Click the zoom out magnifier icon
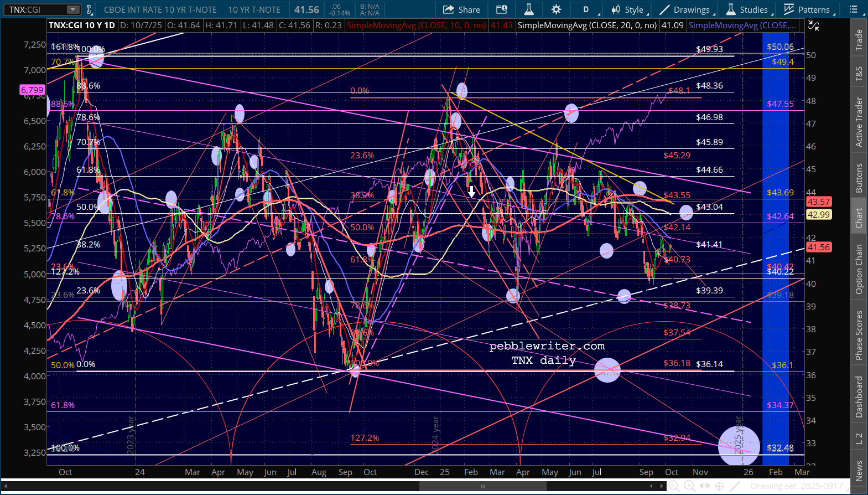The image size is (868, 495). tap(674, 486)
